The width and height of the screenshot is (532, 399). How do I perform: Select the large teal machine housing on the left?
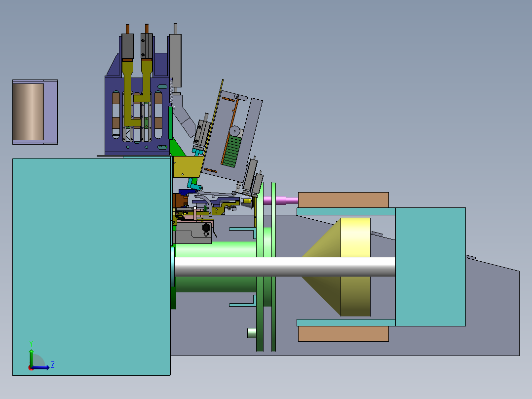[91, 267]
